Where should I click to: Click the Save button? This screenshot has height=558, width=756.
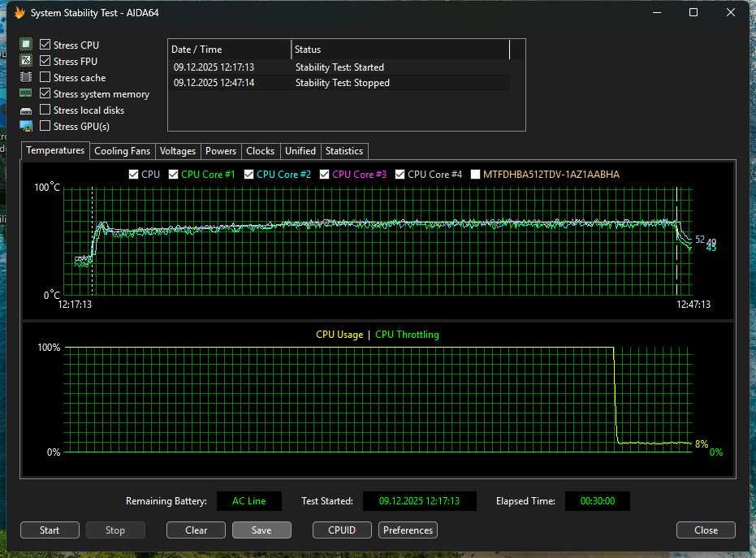click(x=261, y=530)
